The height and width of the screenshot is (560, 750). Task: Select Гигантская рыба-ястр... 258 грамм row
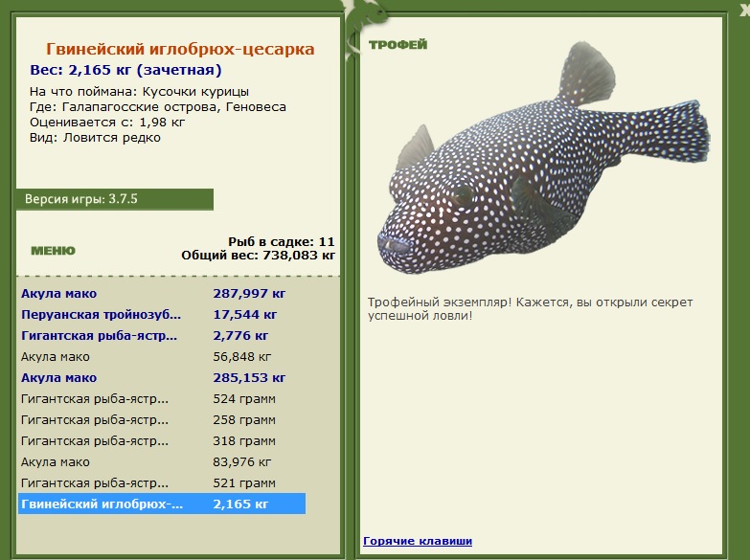tap(162, 420)
